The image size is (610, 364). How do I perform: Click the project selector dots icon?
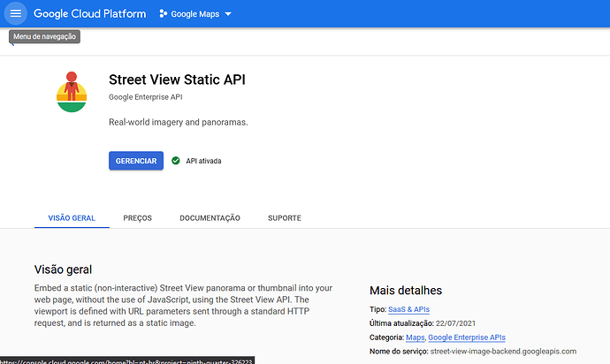pos(164,14)
